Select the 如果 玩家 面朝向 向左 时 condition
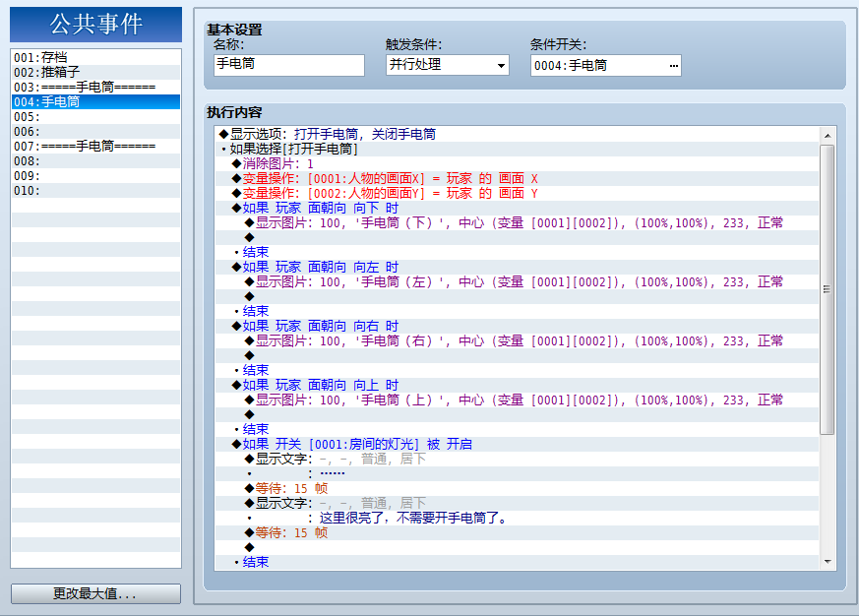This screenshot has width=859, height=616. (518, 268)
